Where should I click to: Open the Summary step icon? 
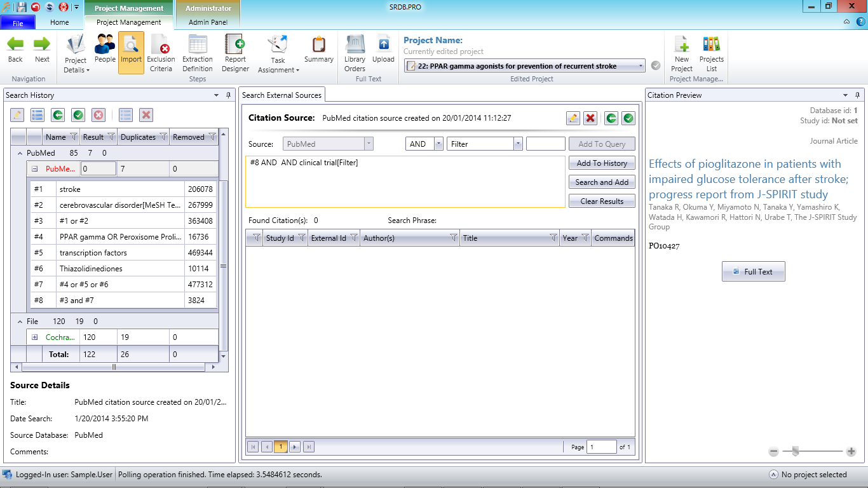[319, 50]
